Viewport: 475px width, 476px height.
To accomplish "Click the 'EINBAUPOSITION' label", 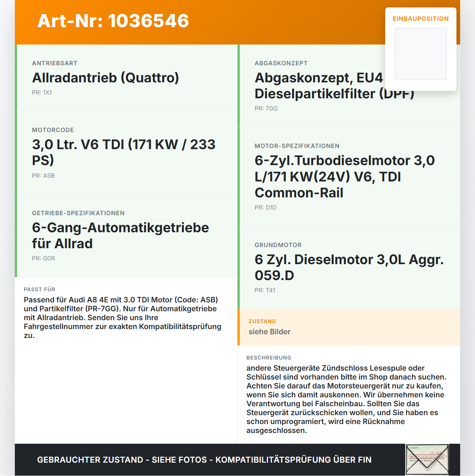I will [x=421, y=19].
